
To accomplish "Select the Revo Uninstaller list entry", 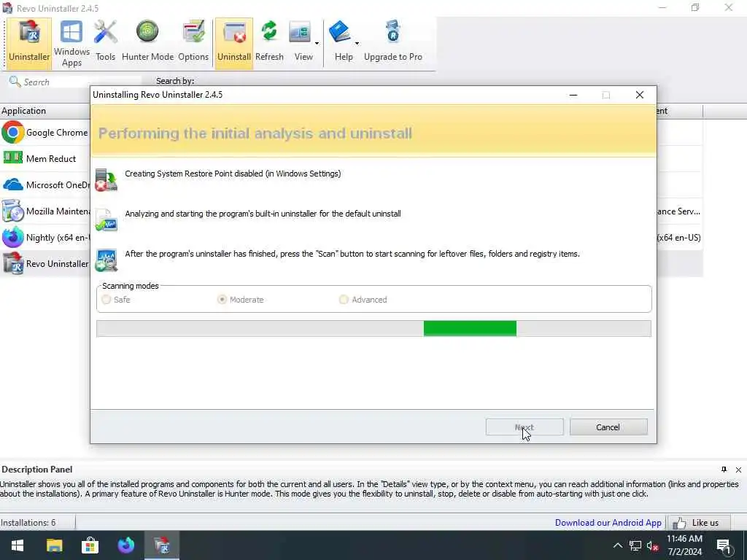I will 45,263.
